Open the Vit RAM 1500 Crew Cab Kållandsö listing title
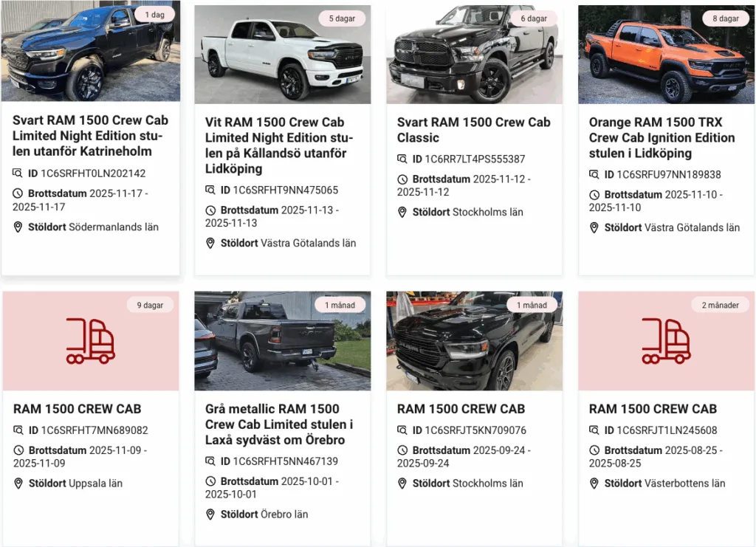This screenshot has width=756, height=547. pyautogui.click(x=279, y=145)
